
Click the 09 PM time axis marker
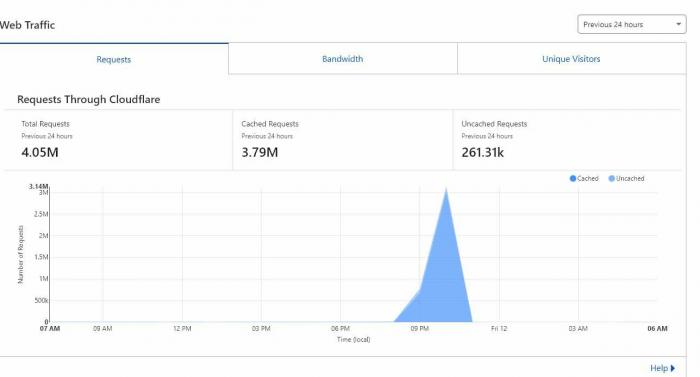[x=420, y=329]
